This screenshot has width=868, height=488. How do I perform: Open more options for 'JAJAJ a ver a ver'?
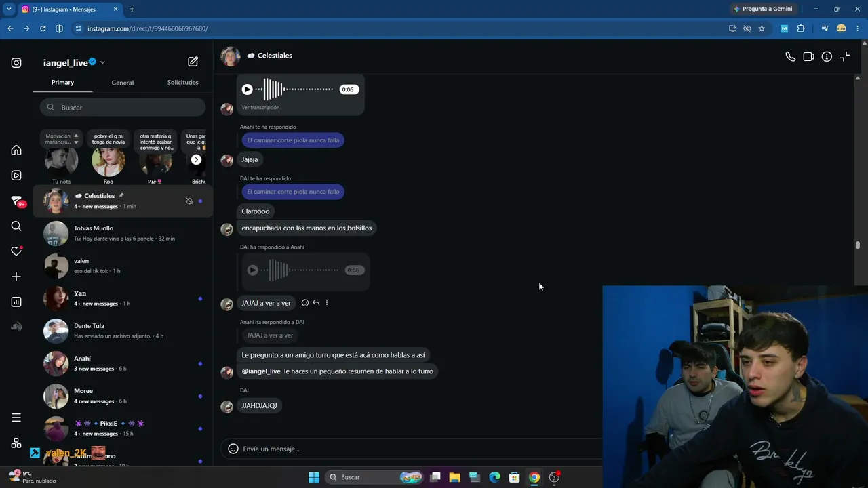(x=327, y=303)
